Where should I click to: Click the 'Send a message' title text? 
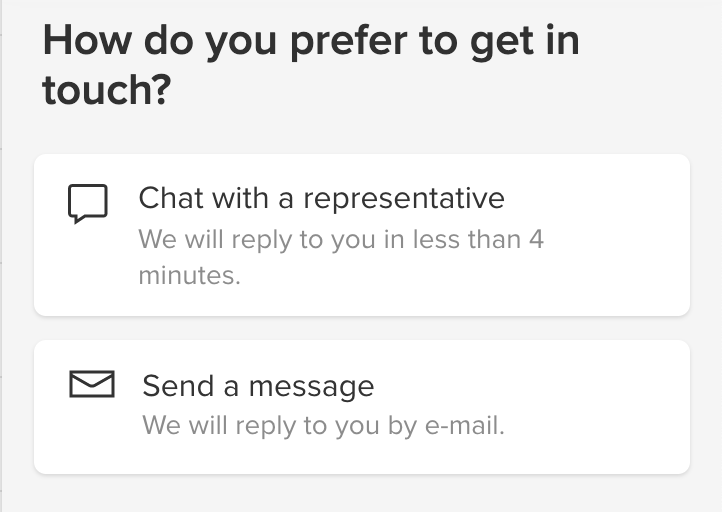tap(258, 386)
